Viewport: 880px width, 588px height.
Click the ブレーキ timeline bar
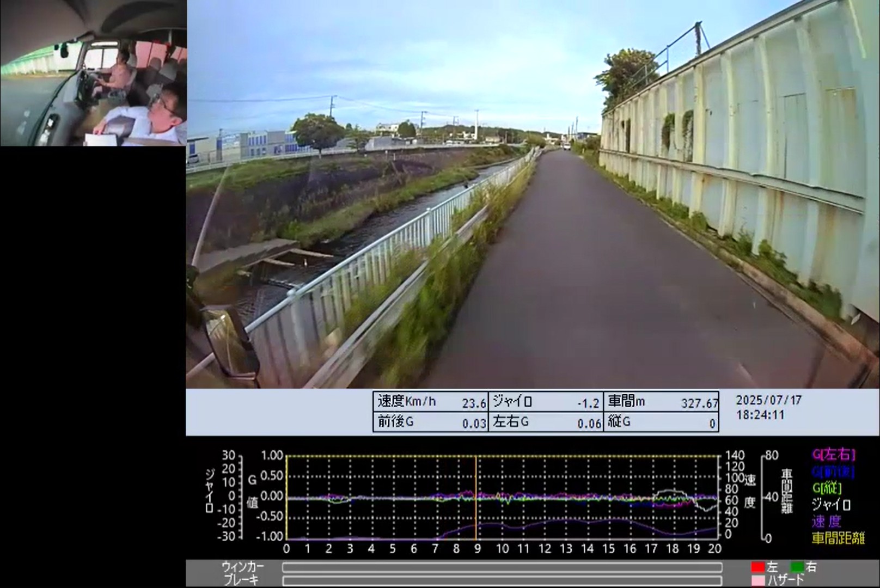coord(502,580)
